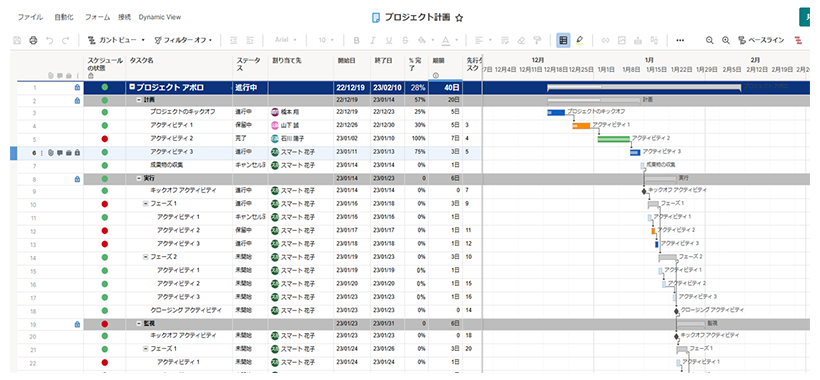Click the text color A icon
The height and width of the screenshot is (380, 820).
(446, 40)
